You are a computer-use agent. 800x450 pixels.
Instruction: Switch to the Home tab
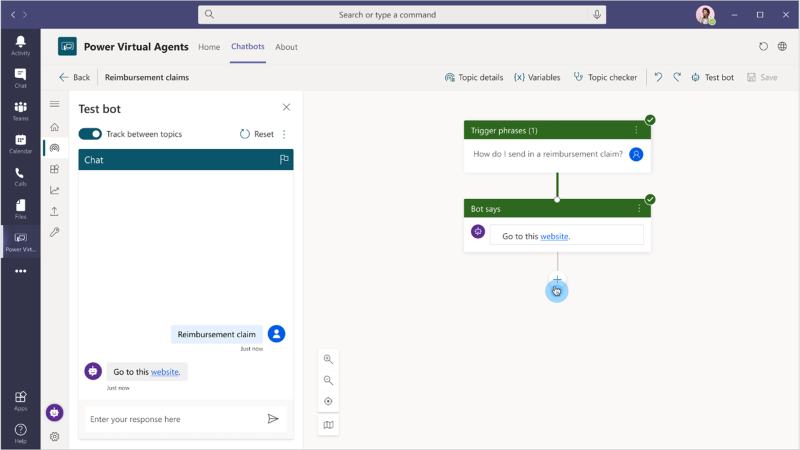coord(209,47)
